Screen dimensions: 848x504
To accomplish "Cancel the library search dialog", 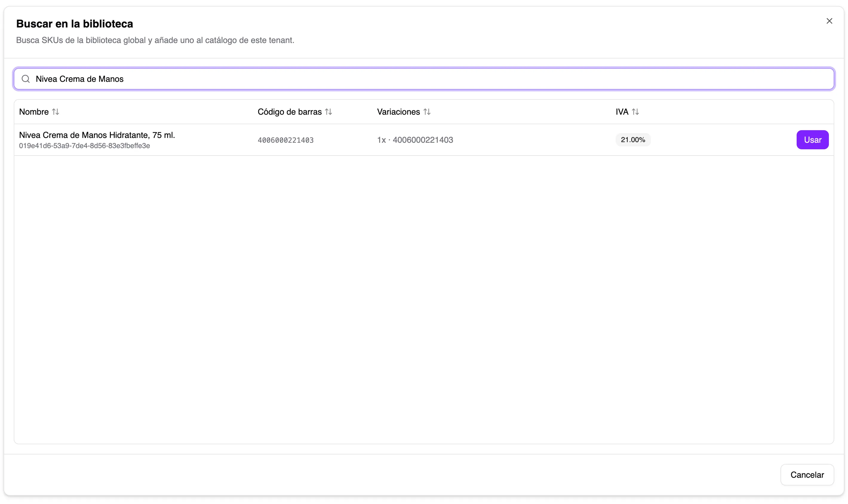I will click(807, 474).
